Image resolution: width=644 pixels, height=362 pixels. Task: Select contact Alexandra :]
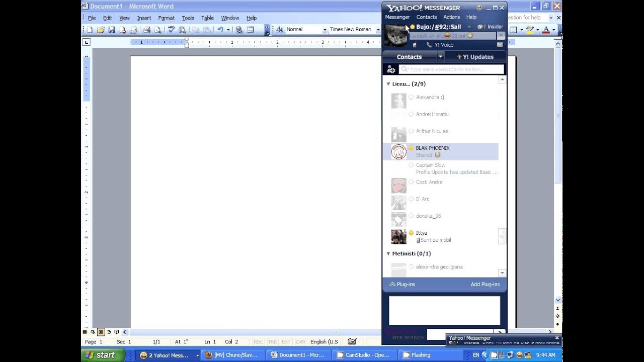[441, 101]
